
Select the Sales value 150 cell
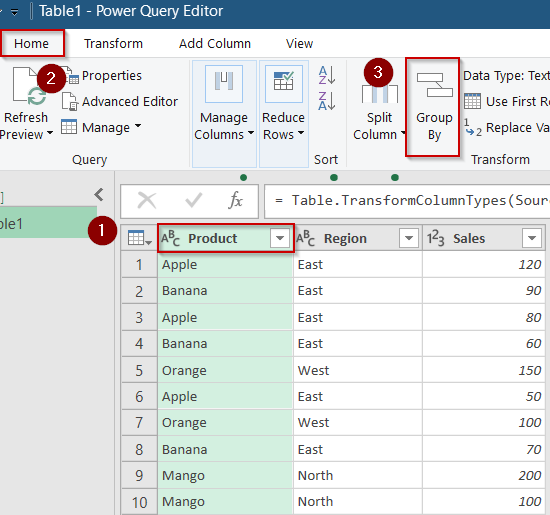(x=484, y=370)
